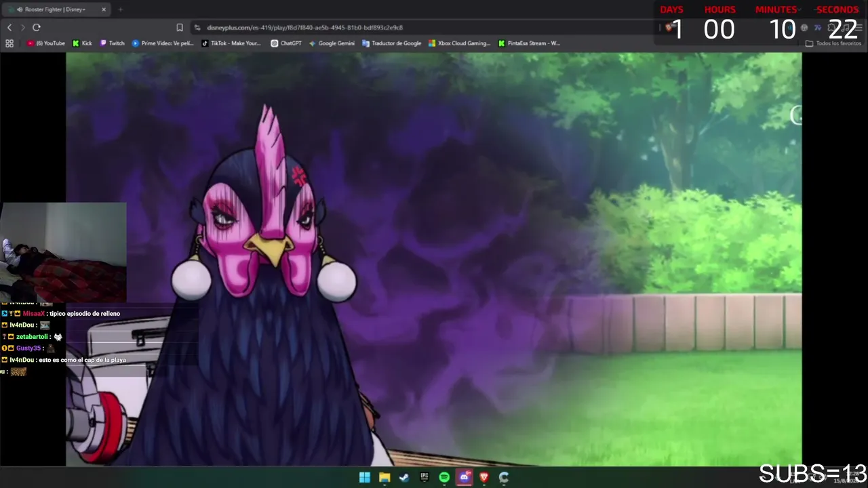This screenshot has height=488, width=868.
Task: Reload the Disney+ page
Action: point(37,28)
